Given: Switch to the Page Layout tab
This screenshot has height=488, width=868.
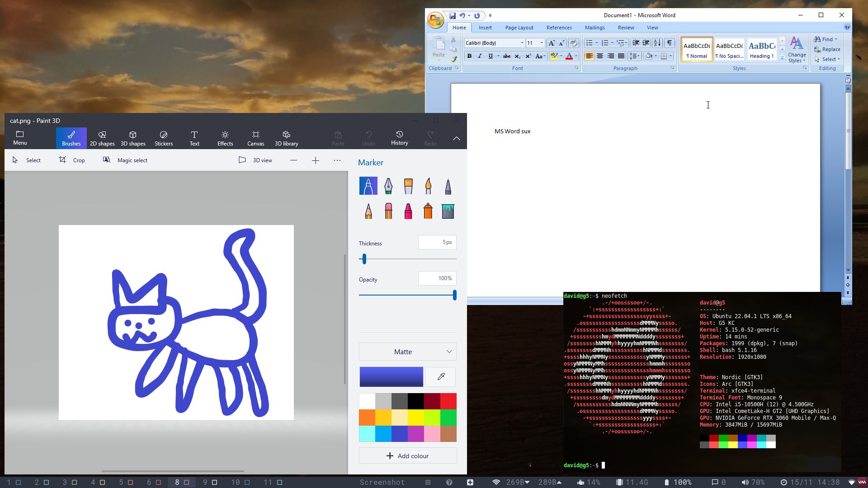Looking at the screenshot, I should 519,28.
